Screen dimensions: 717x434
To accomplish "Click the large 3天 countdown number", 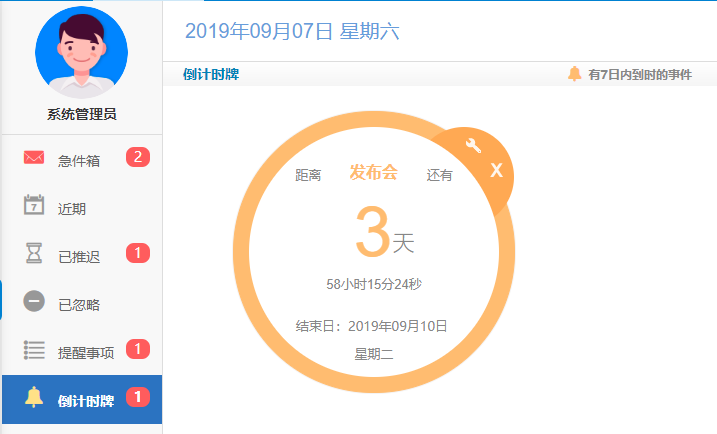I will 383,237.
